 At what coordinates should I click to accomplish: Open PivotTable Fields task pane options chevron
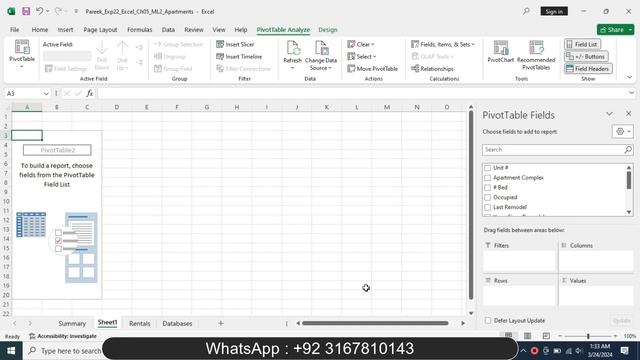609,114
